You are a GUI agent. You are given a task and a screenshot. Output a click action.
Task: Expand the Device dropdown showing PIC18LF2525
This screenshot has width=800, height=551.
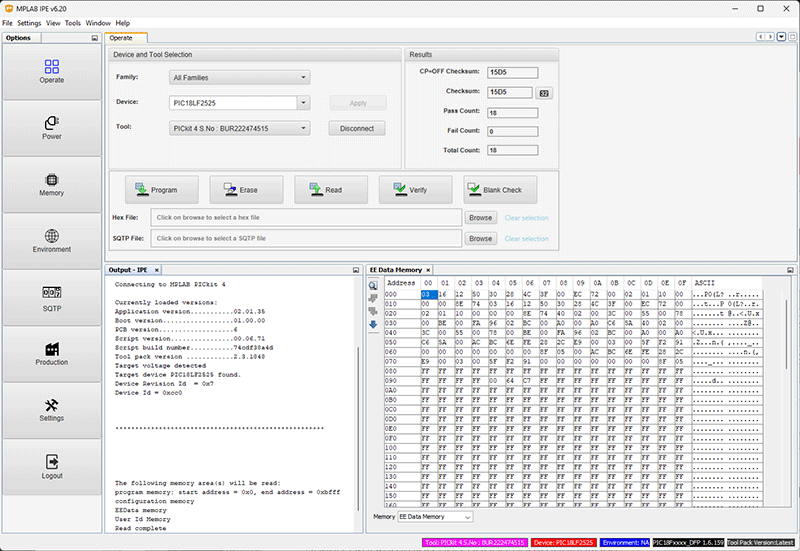click(x=303, y=102)
